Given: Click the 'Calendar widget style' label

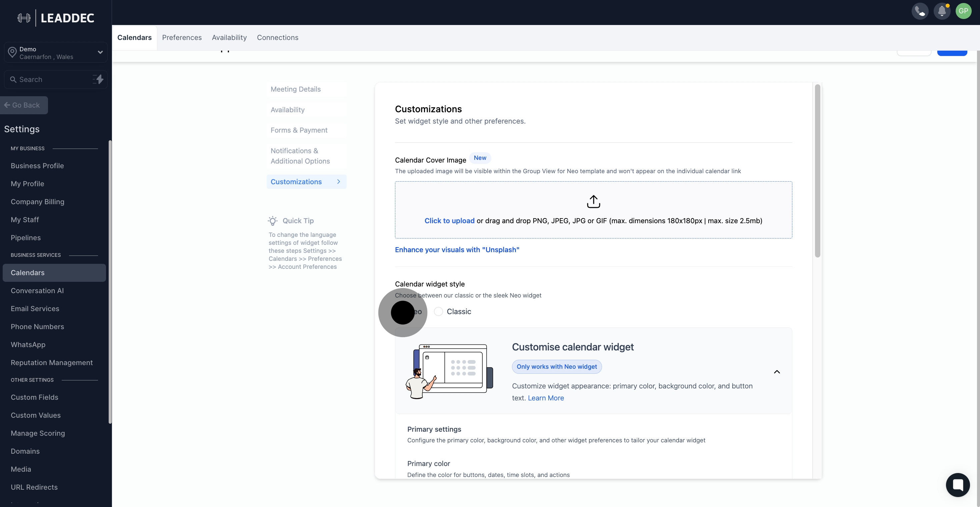Looking at the screenshot, I should (x=430, y=284).
